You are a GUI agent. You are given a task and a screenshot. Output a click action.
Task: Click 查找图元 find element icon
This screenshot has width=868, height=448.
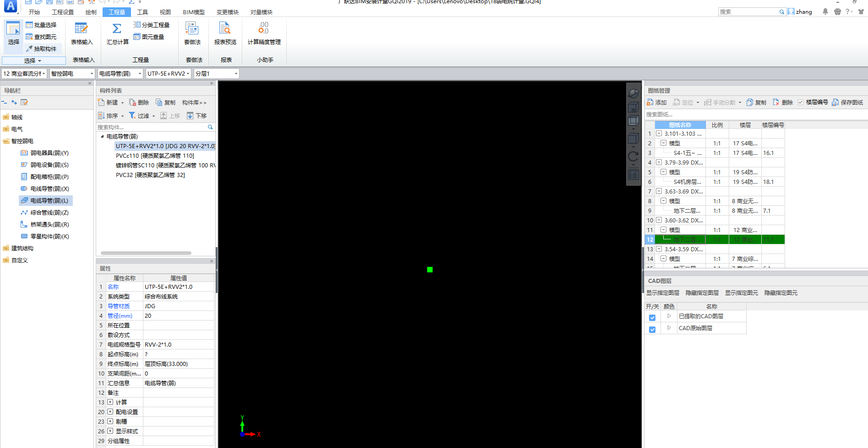pyautogui.click(x=29, y=37)
